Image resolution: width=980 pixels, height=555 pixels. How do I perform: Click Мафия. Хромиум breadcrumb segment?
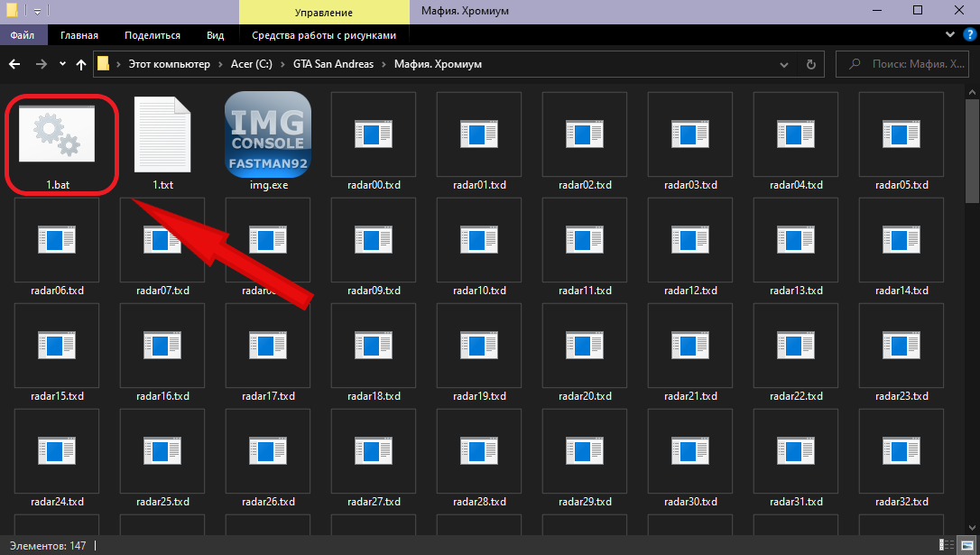438,64
